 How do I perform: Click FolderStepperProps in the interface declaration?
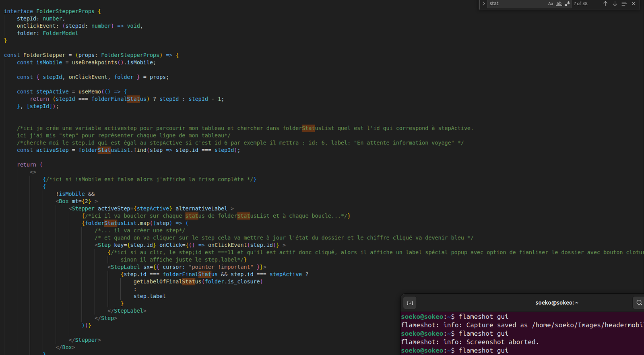65,11
